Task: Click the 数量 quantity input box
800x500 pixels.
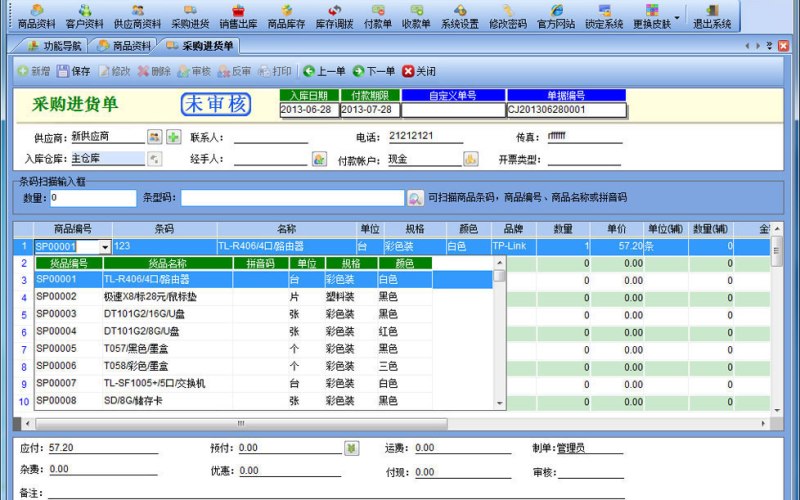Action: 93,198
